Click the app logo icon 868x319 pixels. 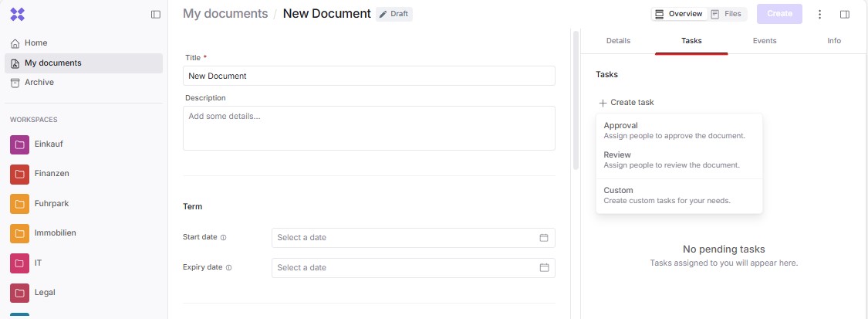click(18, 14)
